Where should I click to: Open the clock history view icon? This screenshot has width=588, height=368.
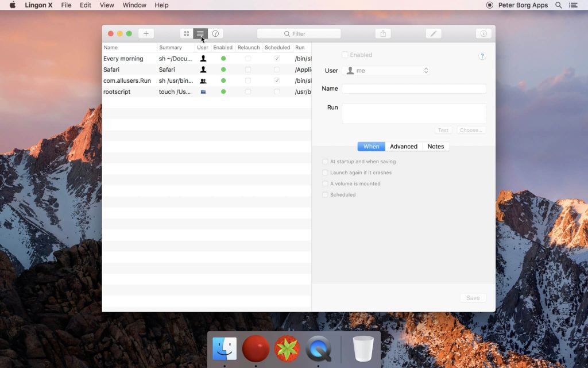coord(215,34)
